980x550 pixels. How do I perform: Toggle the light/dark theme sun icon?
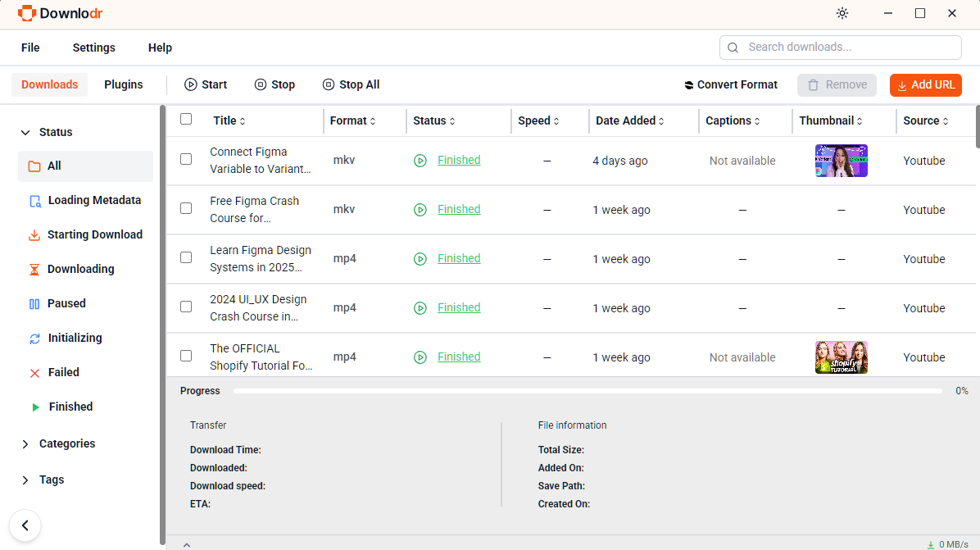[842, 13]
